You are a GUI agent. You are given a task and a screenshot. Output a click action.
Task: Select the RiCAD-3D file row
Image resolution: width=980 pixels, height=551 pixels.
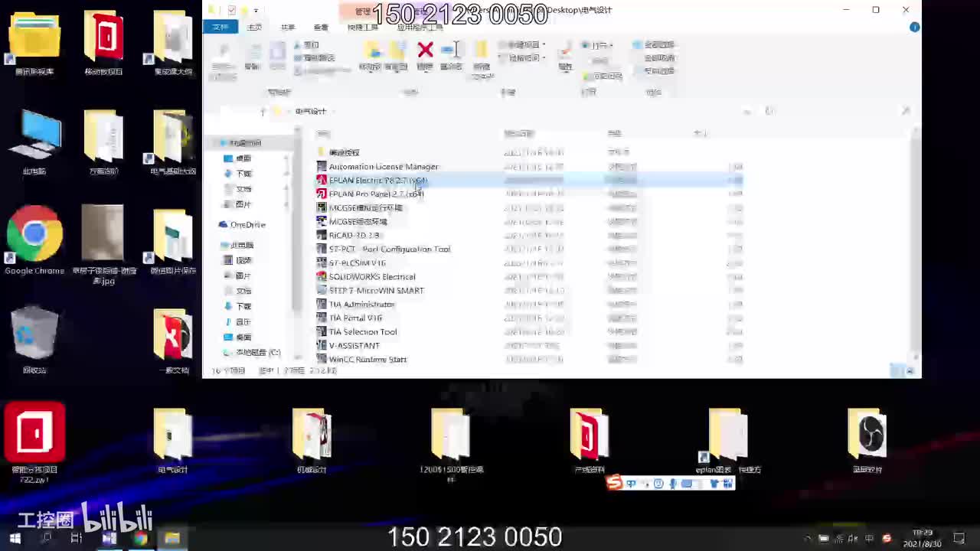pos(528,236)
